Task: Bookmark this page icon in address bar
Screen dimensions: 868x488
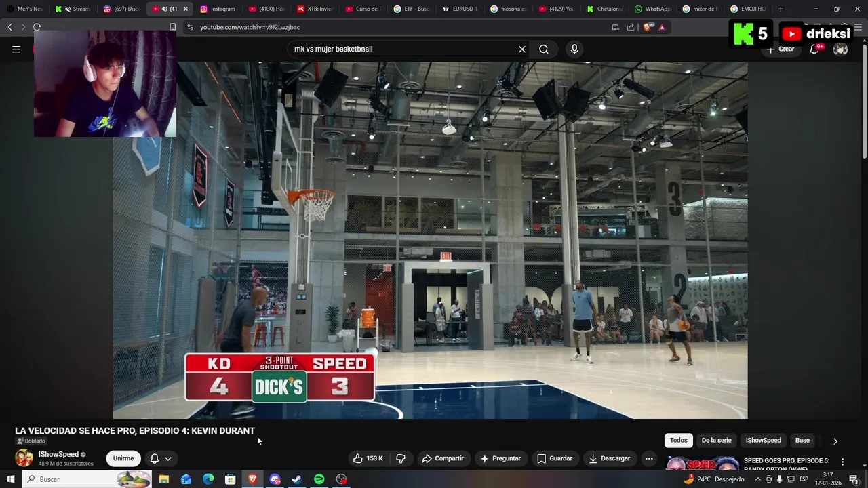Action: (x=172, y=27)
